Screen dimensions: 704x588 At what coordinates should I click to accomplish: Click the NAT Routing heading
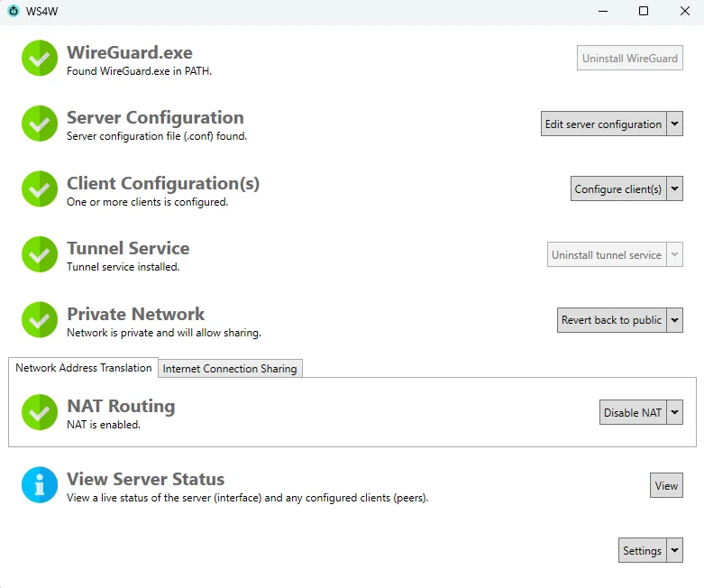coord(121,406)
